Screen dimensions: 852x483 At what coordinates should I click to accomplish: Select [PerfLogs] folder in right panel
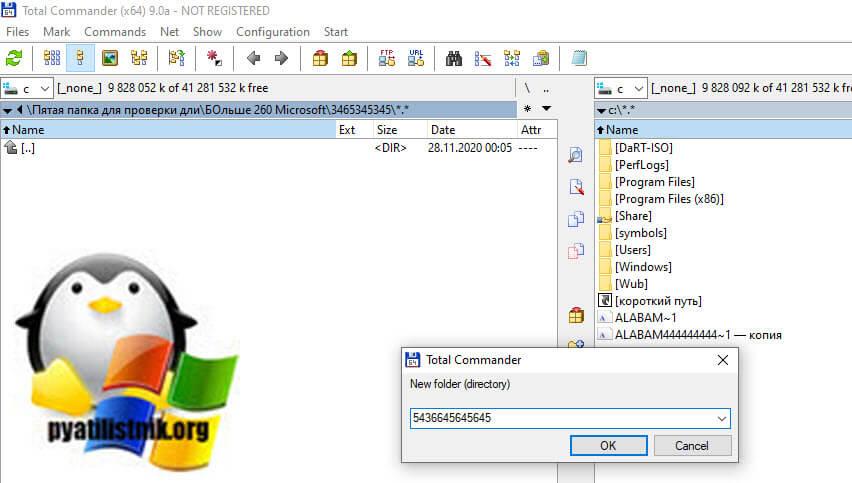642,165
